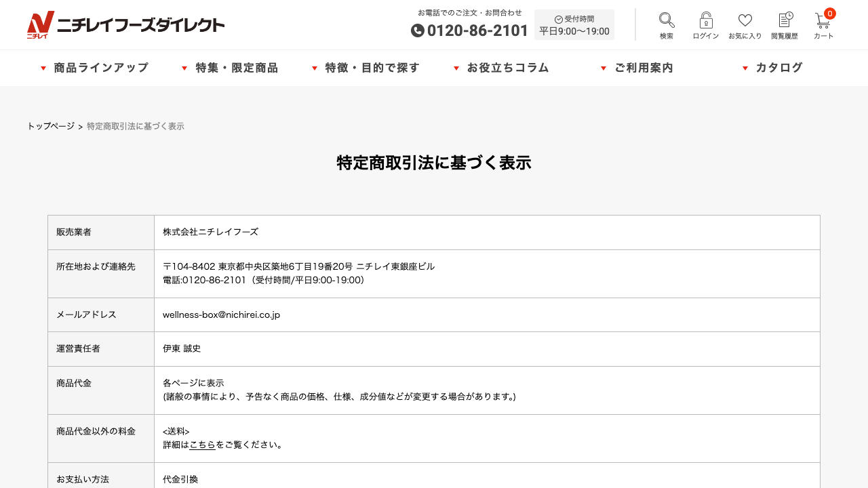The height and width of the screenshot is (488, 868).
Task: Open favorites (お気に入り) heart icon
Action: pyautogui.click(x=745, y=20)
